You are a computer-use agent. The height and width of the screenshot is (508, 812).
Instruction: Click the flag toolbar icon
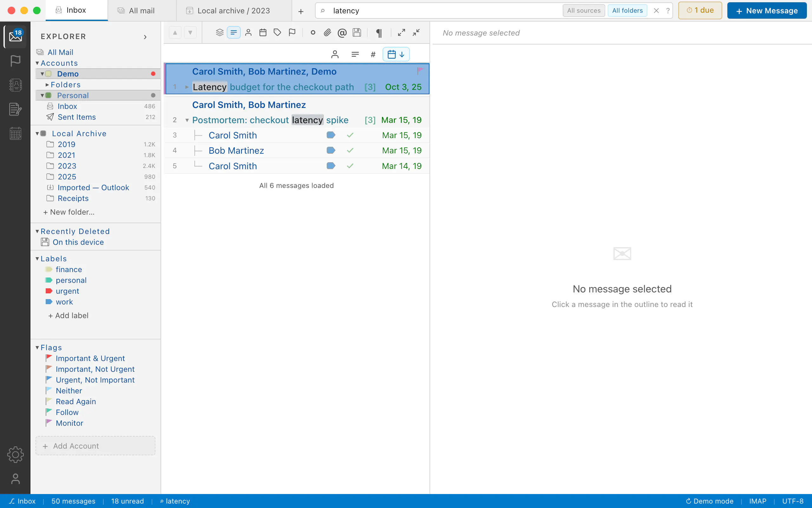click(292, 33)
